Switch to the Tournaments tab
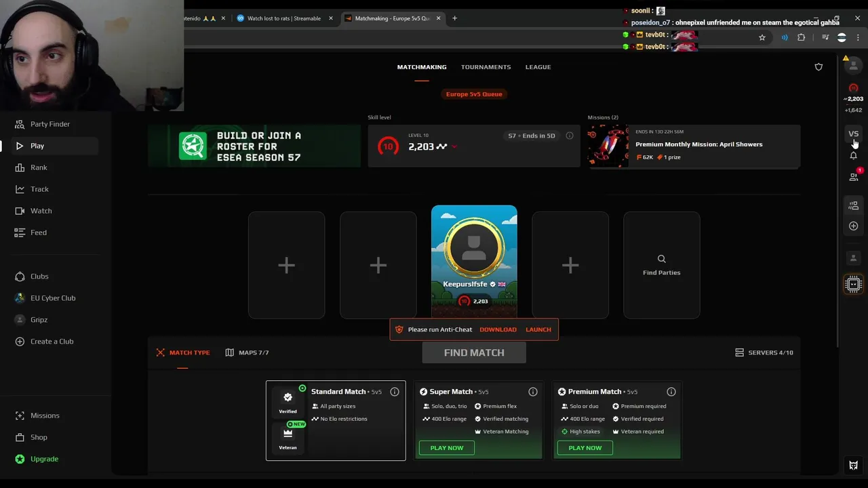Viewport: 868px width, 488px height. (x=486, y=67)
